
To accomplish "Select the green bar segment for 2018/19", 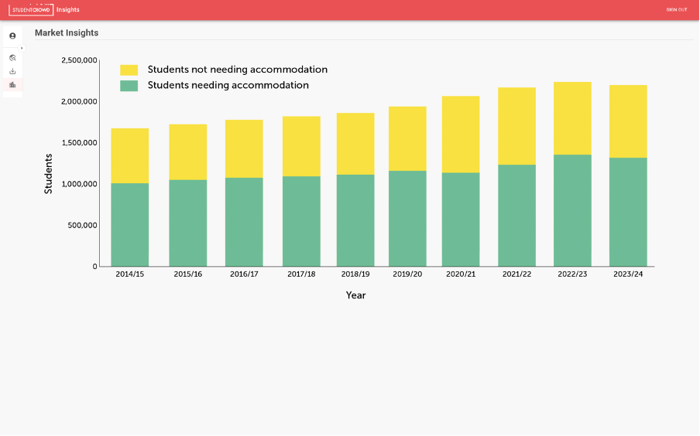I will point(355,220).
